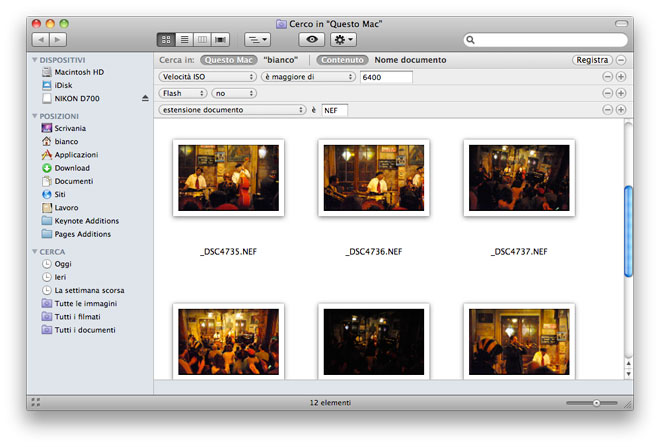Select NIKON D700 in sidebar
Screen dimensions: 660x447
pyautogui.click(x=77, y=98)
